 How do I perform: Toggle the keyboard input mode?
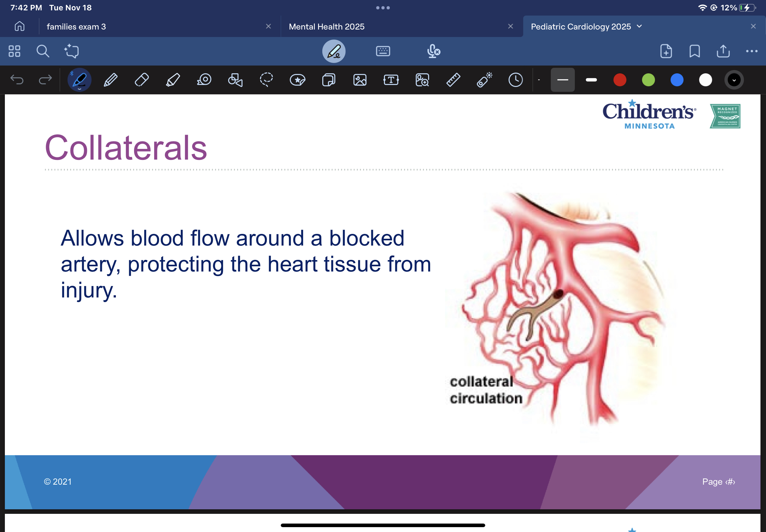point(382,51)
